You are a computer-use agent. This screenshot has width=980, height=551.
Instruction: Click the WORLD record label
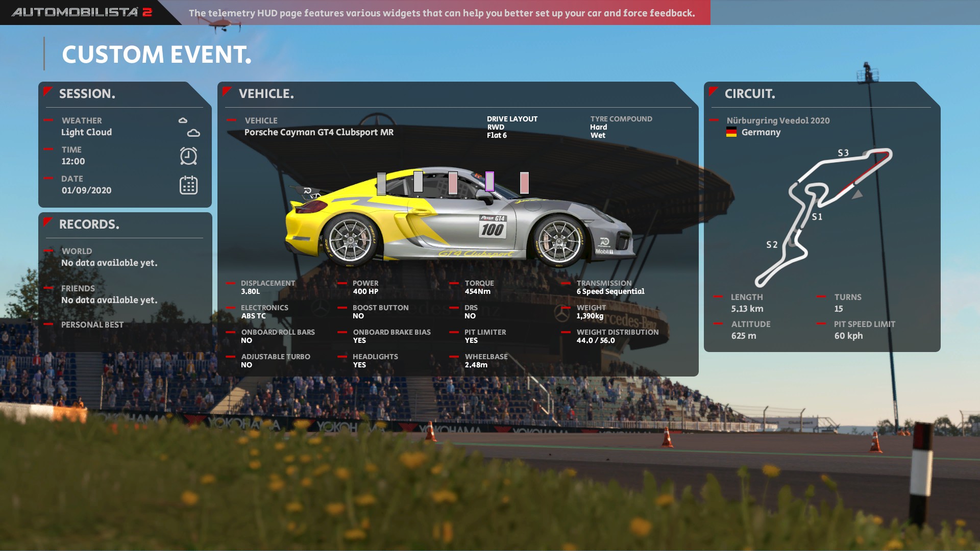click(x=77, y=251)
